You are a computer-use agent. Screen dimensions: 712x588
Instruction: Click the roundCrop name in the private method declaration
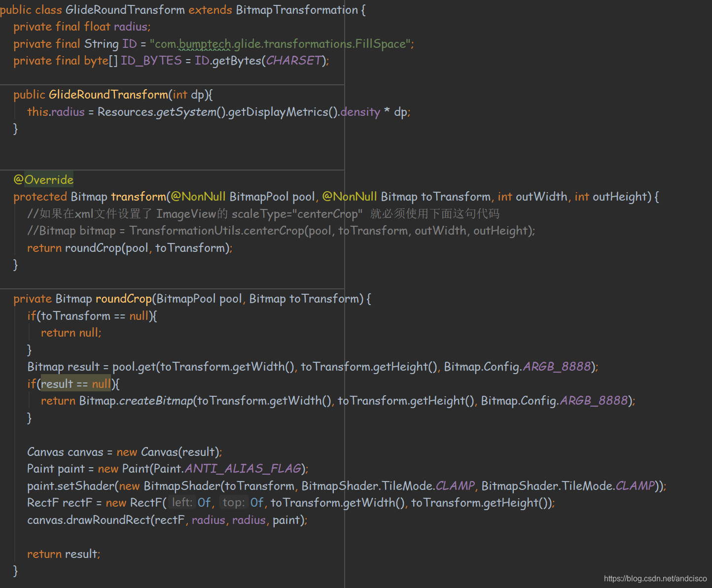pyautogui.click(x=124, y=299)
